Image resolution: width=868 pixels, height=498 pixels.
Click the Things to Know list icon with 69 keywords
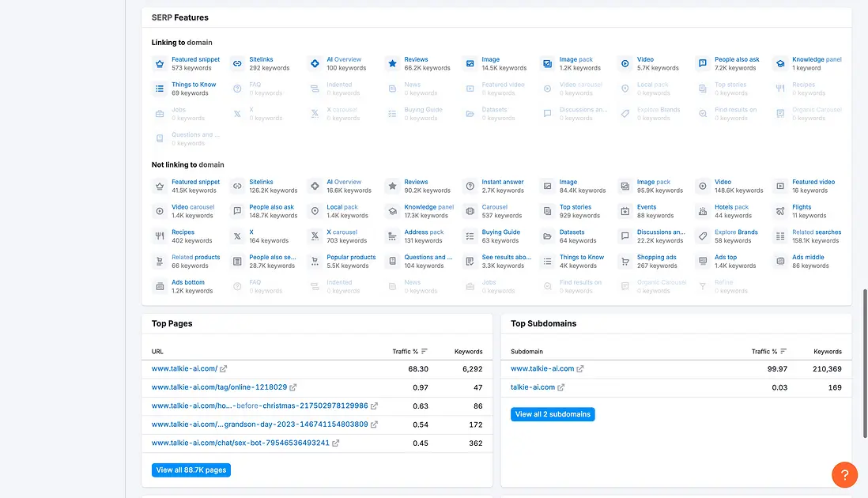point(160,89)
